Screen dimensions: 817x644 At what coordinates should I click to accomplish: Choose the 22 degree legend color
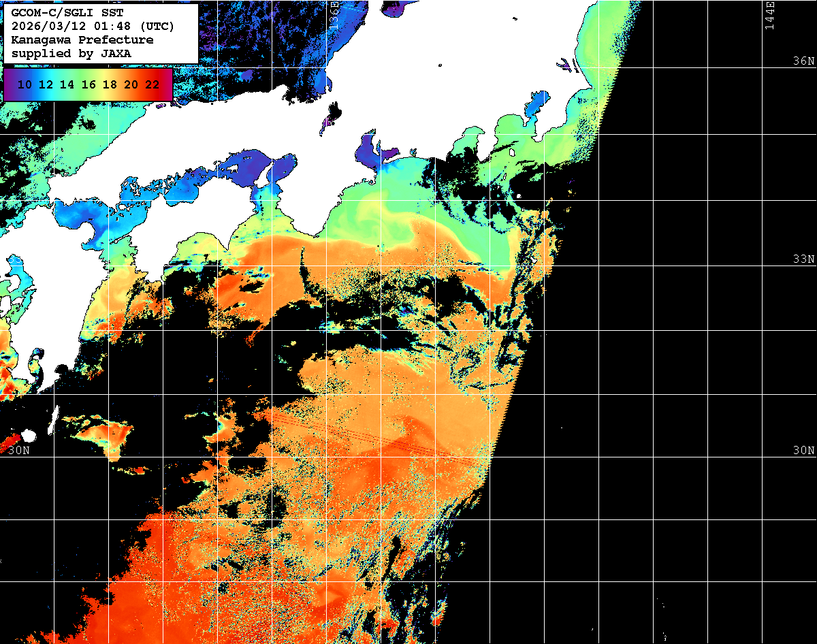click(153, 85)
